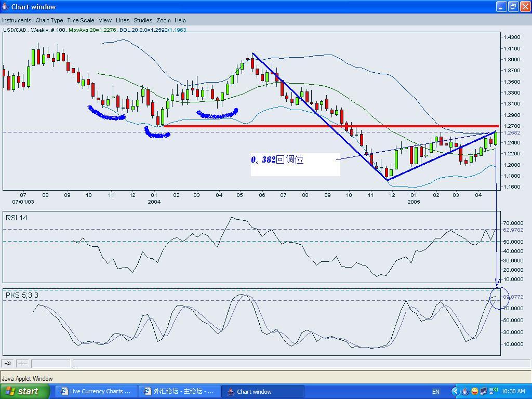Click the 07/01/03 date axis label
The image size is (532, 399).
click(x=23, y=202)
